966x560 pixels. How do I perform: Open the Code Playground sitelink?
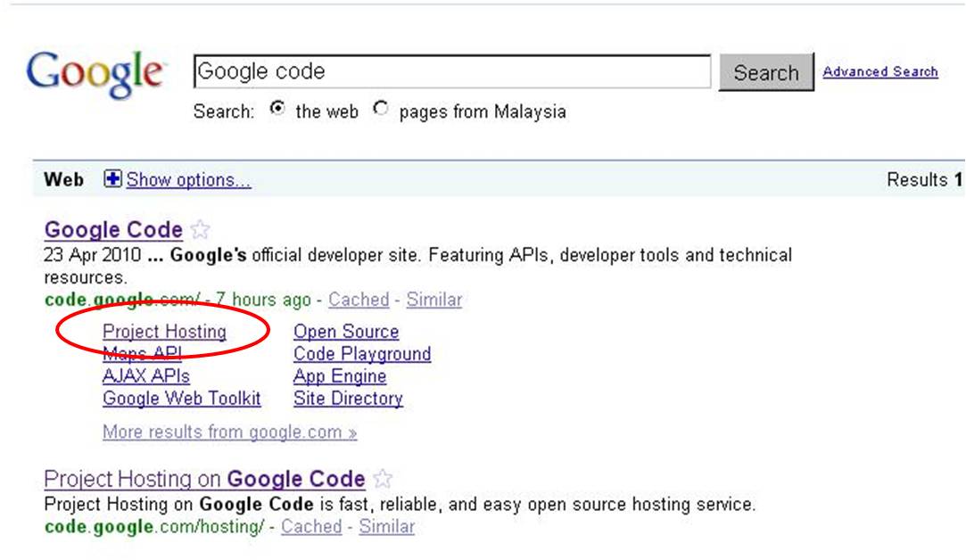point(362,354)
